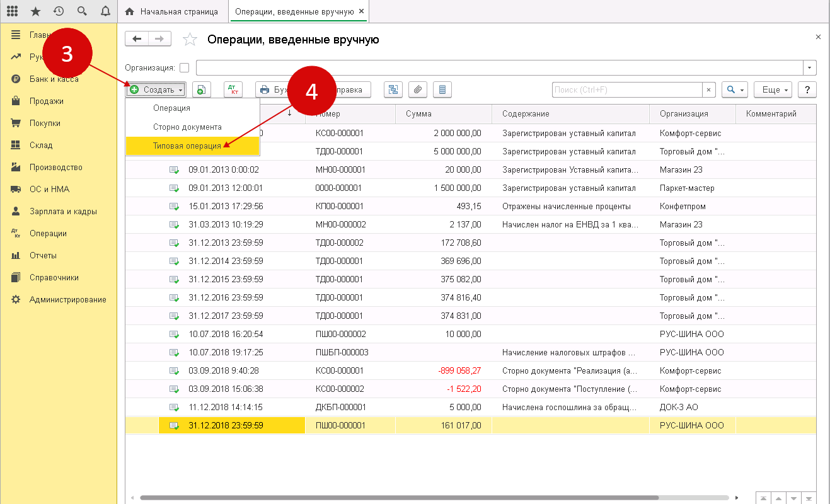Choose Операция from Создать menu

click(x=193, y=108)
